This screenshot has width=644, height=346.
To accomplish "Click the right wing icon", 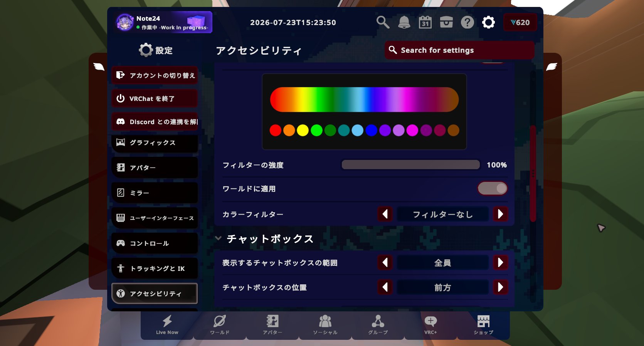I will (552, 67).
